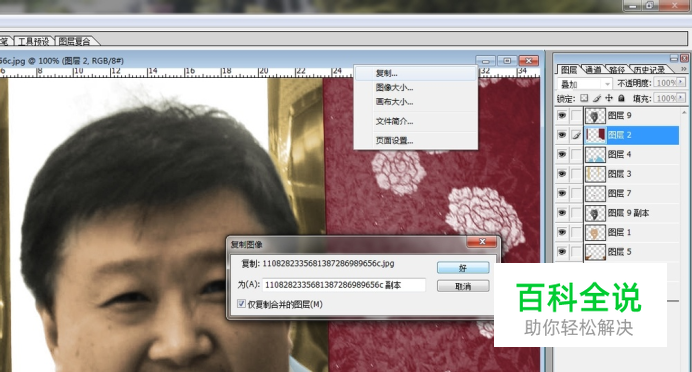The height and width of the screenshot is (372, 692).
Task: Click the 填充 100% value field
Action: click(x=666, y=98)
